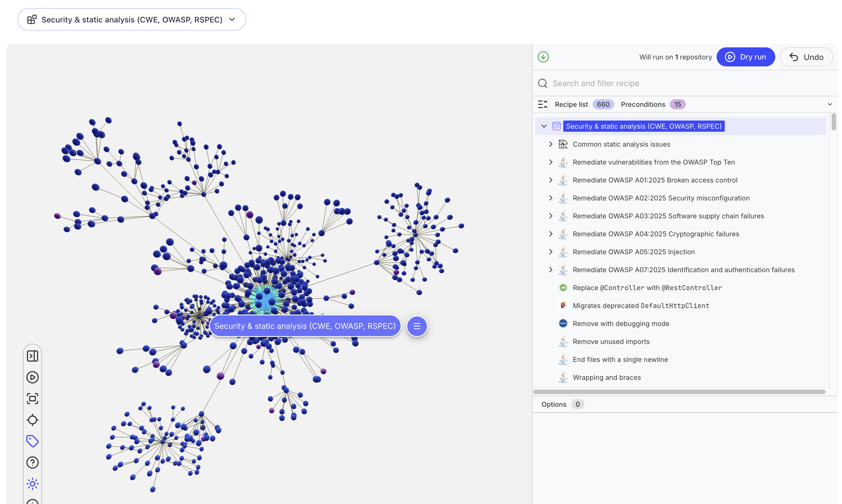Expand Remediate vulnerabilities from the OWASP Top Ten
This screenshot has width=842, height=504.
click(551, 162)
